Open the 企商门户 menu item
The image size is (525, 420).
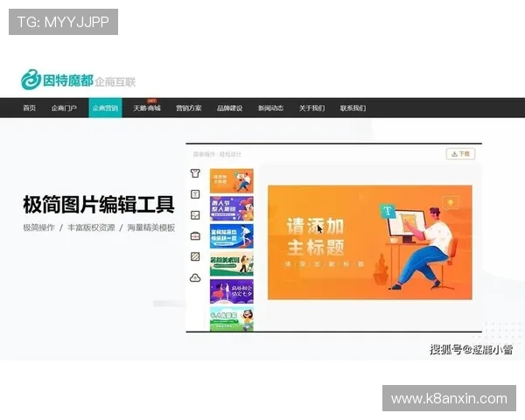point(64,108)
